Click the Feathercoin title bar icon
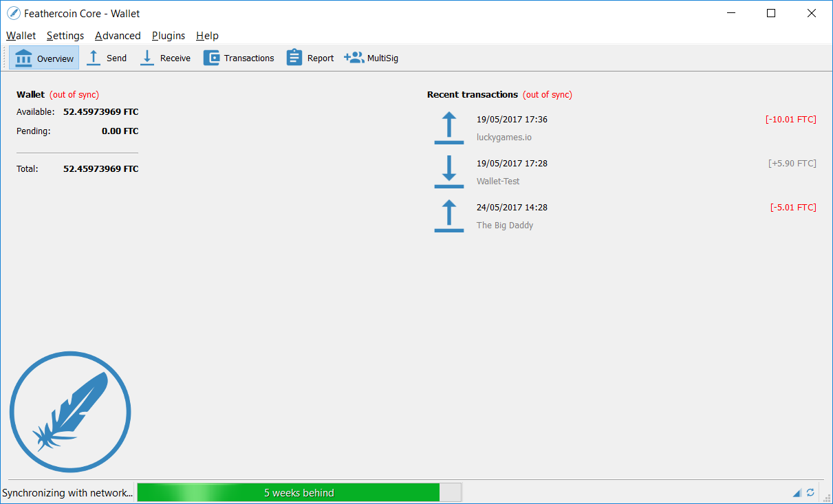 (13, 13)
